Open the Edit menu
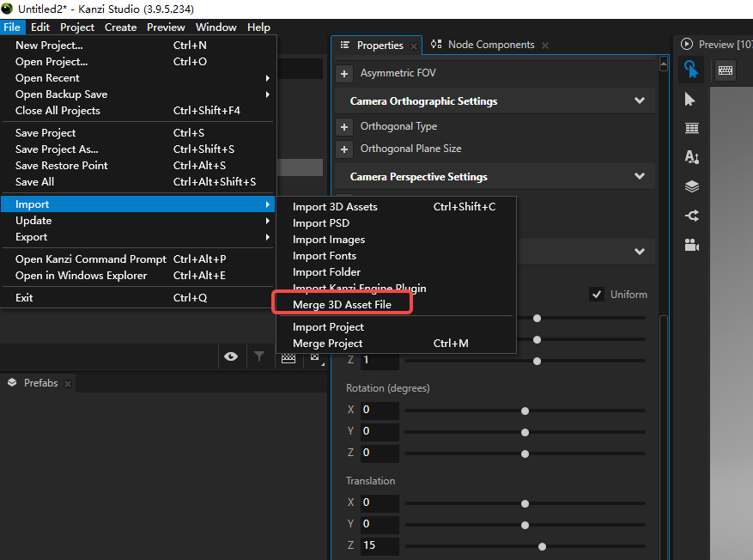This screenshot has width=753, height=560. (40, 27)
